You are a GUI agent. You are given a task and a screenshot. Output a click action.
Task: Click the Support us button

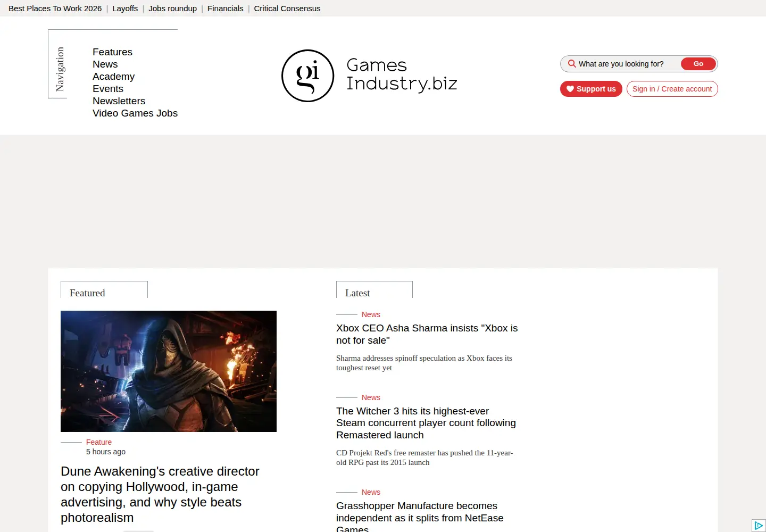click(x=591, y=89)
